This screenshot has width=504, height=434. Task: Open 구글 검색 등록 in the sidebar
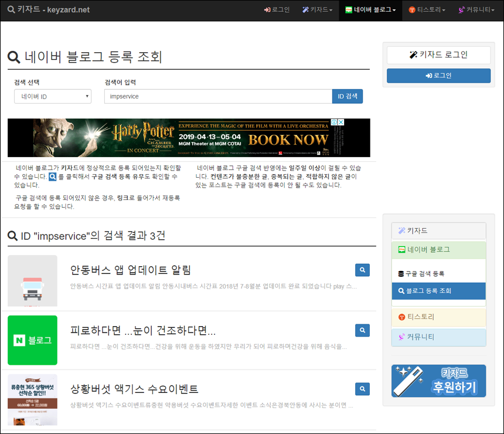pyautogui.click(x=438, y=274)
